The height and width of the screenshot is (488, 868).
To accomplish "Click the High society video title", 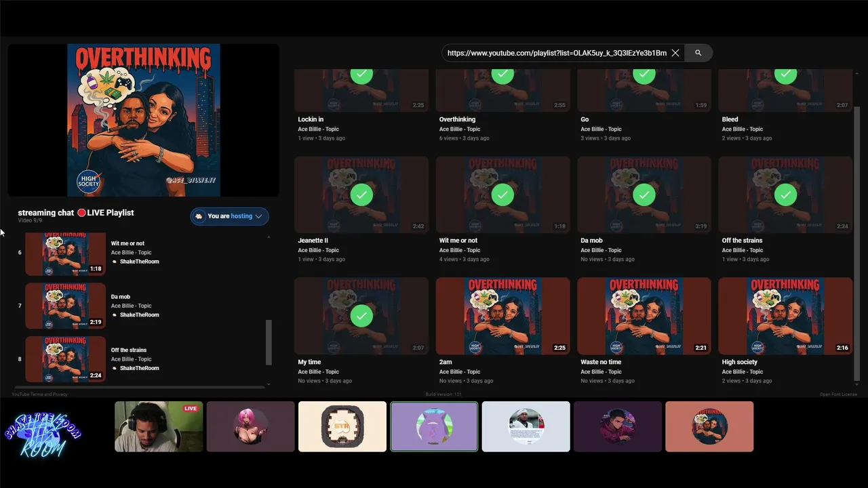I will coord(739,362).
